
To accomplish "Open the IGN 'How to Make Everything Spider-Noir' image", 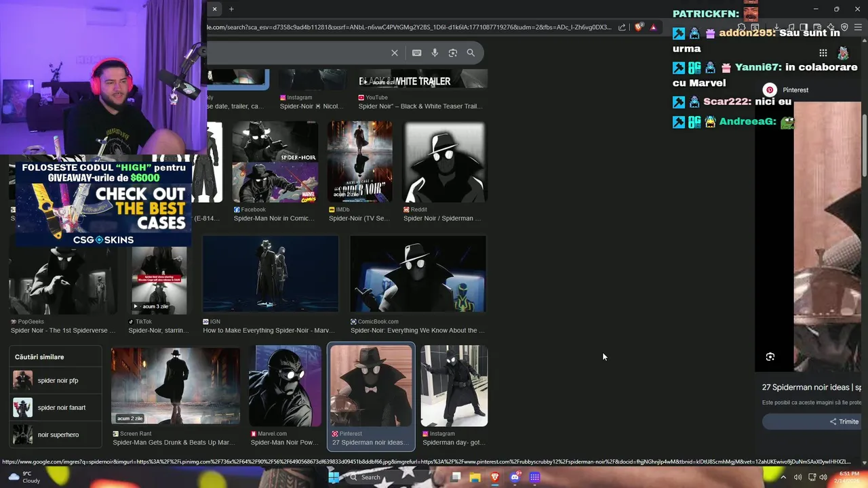I will coord(270,274).
